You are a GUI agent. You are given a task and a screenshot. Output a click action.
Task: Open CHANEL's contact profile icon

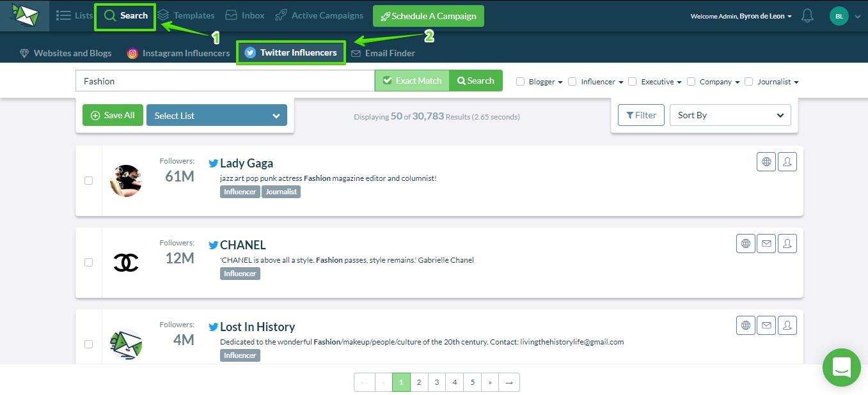[x=787, y=244]
